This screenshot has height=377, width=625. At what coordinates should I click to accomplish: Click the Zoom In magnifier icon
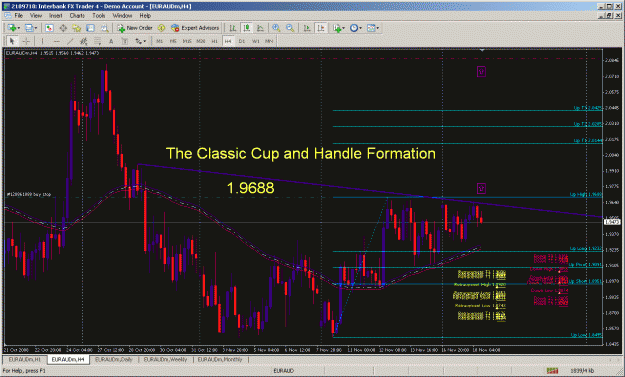coord(276,28)
